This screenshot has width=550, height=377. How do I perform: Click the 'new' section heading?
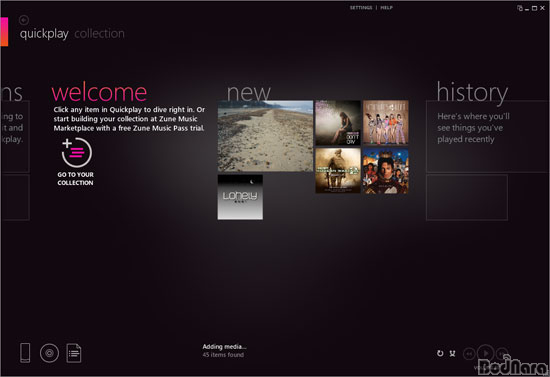point(249,93)
